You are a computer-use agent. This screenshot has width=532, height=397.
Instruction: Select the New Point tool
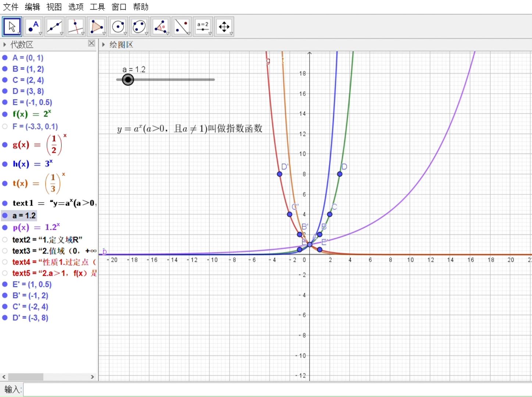point(33,26)
